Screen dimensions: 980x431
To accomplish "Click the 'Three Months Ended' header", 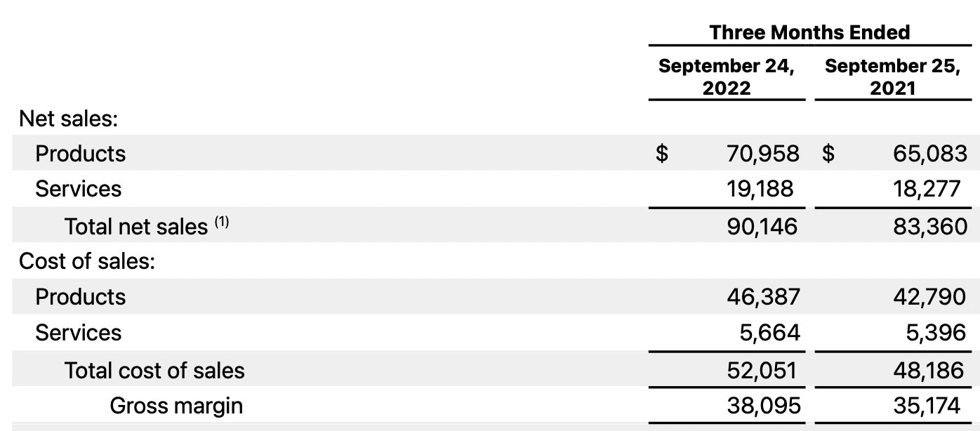I will [x=809, y=32].
